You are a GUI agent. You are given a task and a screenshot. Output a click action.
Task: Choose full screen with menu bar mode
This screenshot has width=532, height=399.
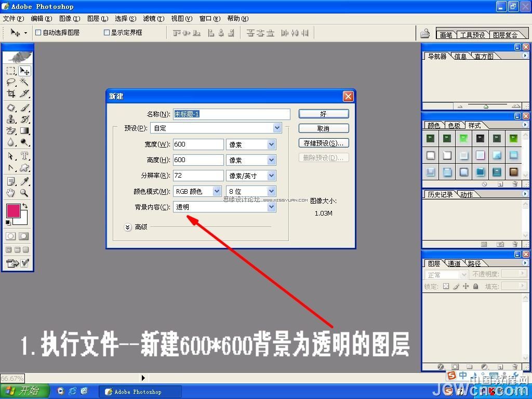tap(17, 250)
